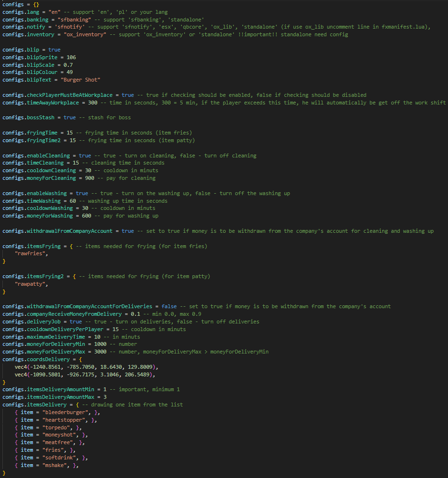Click the withdrawalFromCompanyAccountForDeliveries false value
Image resolution: width=448 pixels, height=478 pixels.
[x=169, y=306]
